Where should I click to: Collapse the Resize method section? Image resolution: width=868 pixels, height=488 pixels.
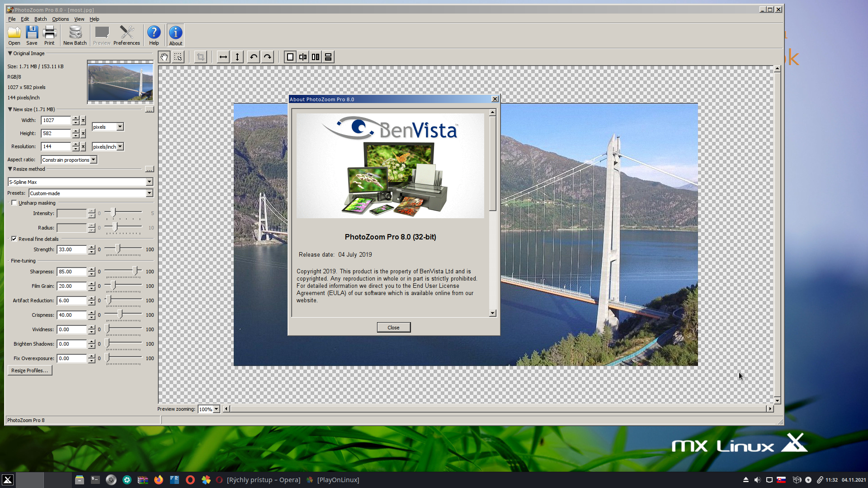coord(10,169)
